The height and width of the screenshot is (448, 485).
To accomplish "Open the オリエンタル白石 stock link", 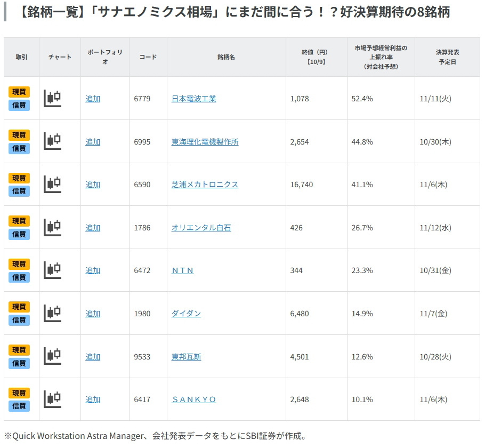I will 201,228.
